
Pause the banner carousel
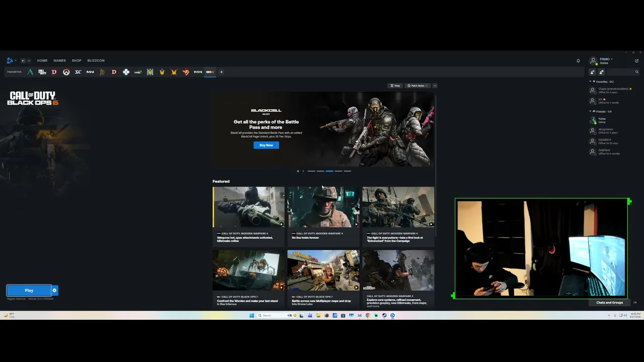(298, 171)
